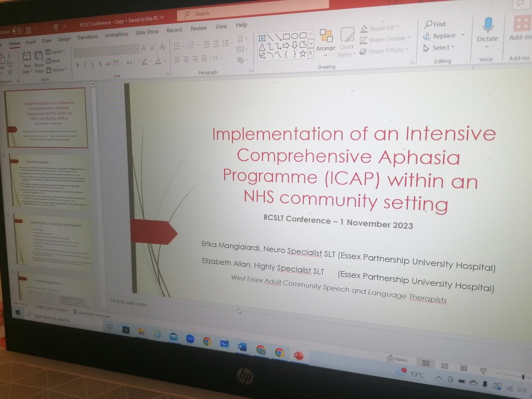Select the Animations tab
The width and height of the screenshot is (532, 399).
pyautogui.click(x=117, y=35)
